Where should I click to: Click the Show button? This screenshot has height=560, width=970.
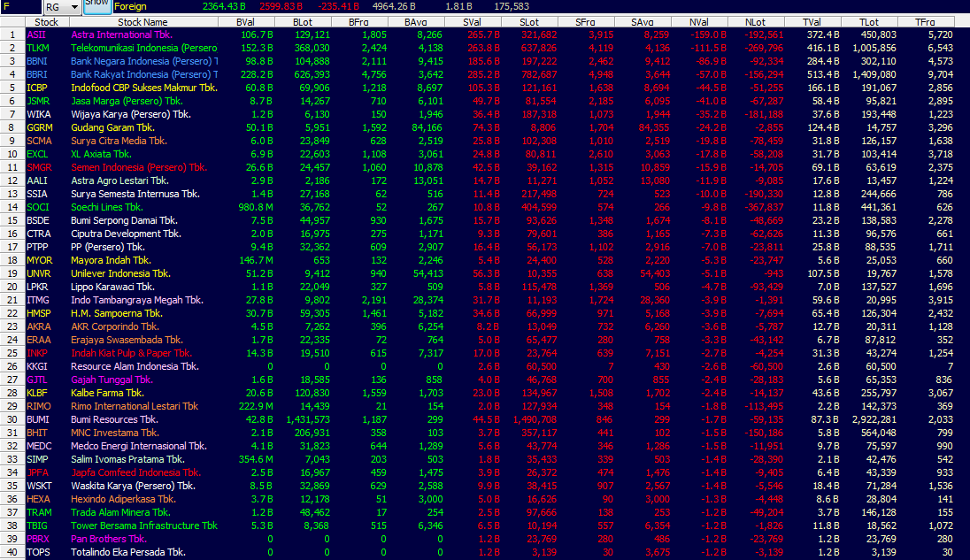[x=97, y=5]
